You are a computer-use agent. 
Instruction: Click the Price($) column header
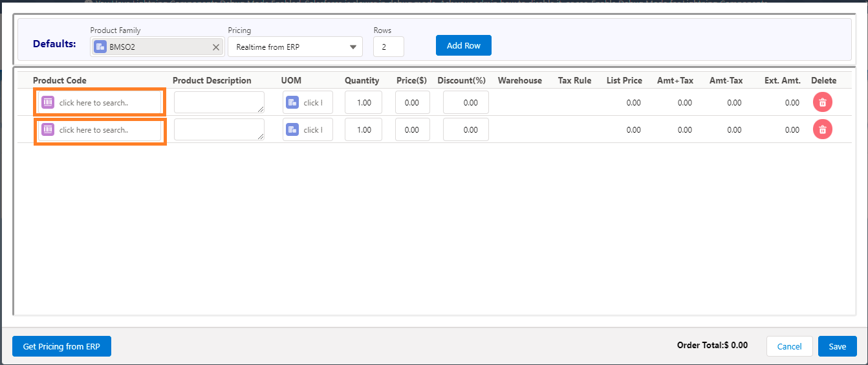coord(411,80)
